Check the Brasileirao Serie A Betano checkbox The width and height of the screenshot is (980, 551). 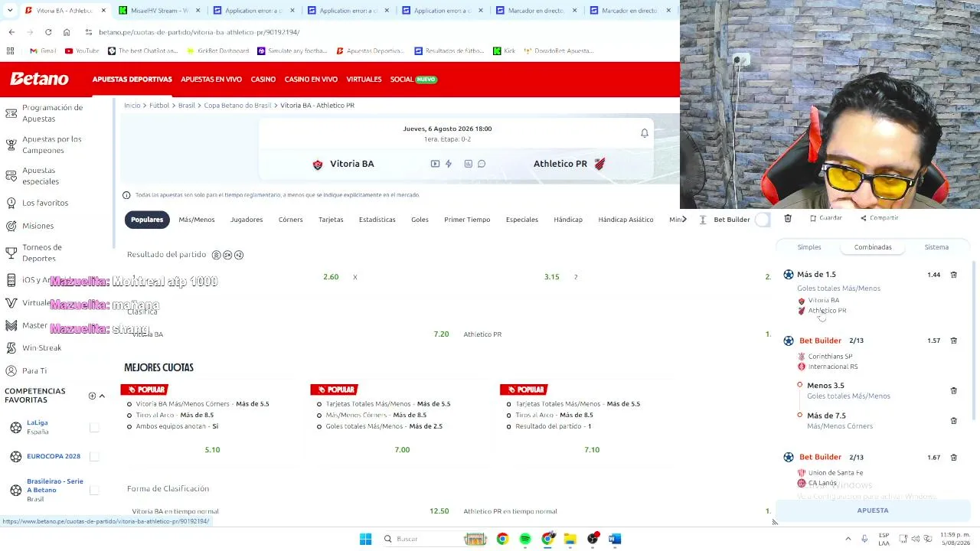tap(94, 490)
